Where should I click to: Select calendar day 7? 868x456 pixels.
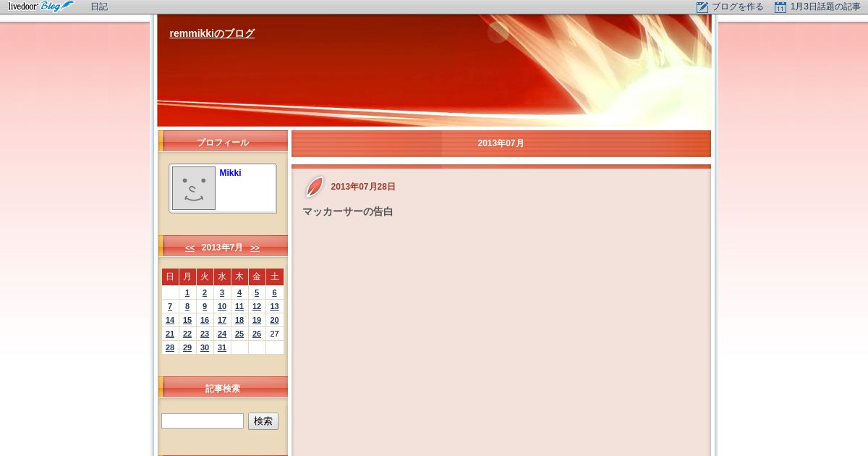pyautogui.click(x=170, y=306)
